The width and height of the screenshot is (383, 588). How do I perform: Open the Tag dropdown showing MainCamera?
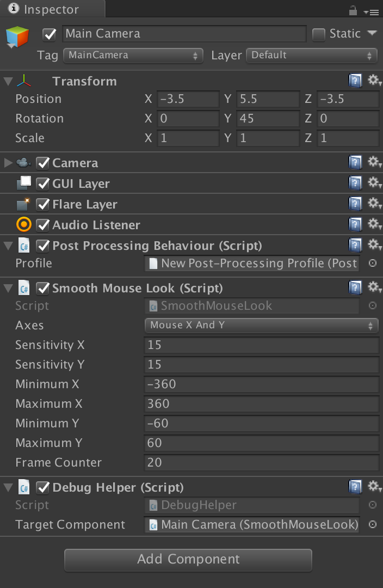(133, 56)
